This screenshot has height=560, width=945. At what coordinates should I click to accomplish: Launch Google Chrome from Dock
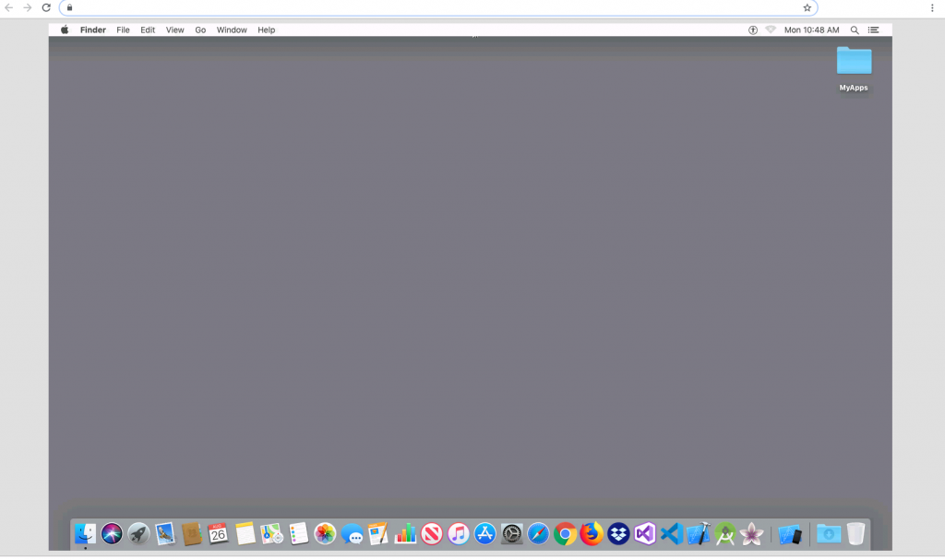[x=565, y=533]
